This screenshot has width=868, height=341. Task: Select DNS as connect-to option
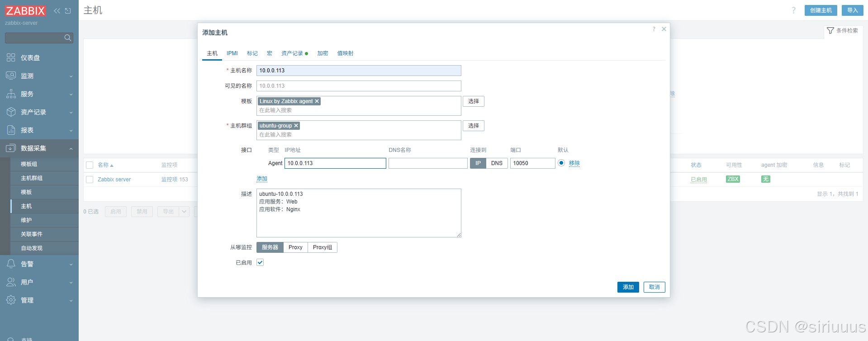click(497, 163)
